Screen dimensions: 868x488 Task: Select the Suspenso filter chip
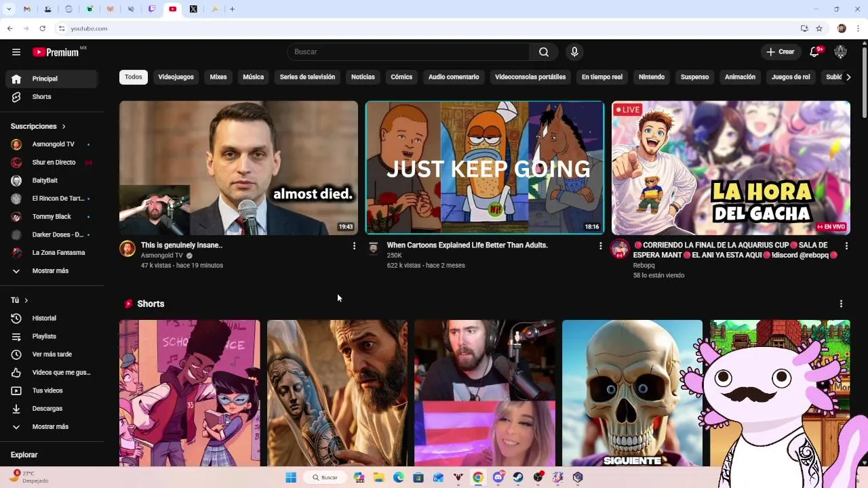pos(694,77)
